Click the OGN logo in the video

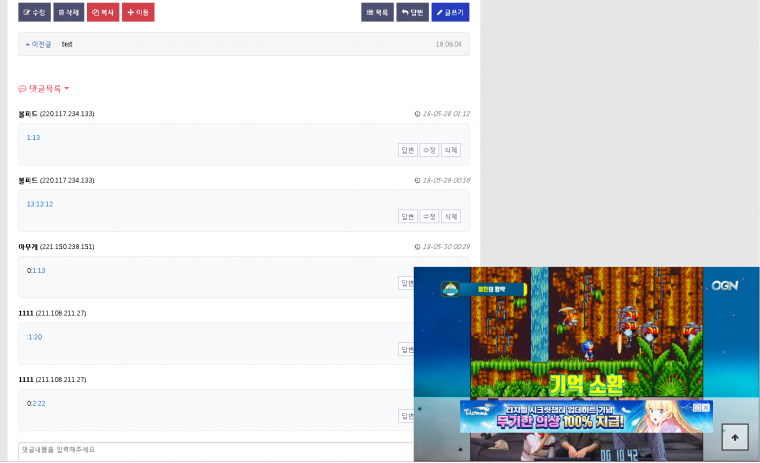(725, 286)
